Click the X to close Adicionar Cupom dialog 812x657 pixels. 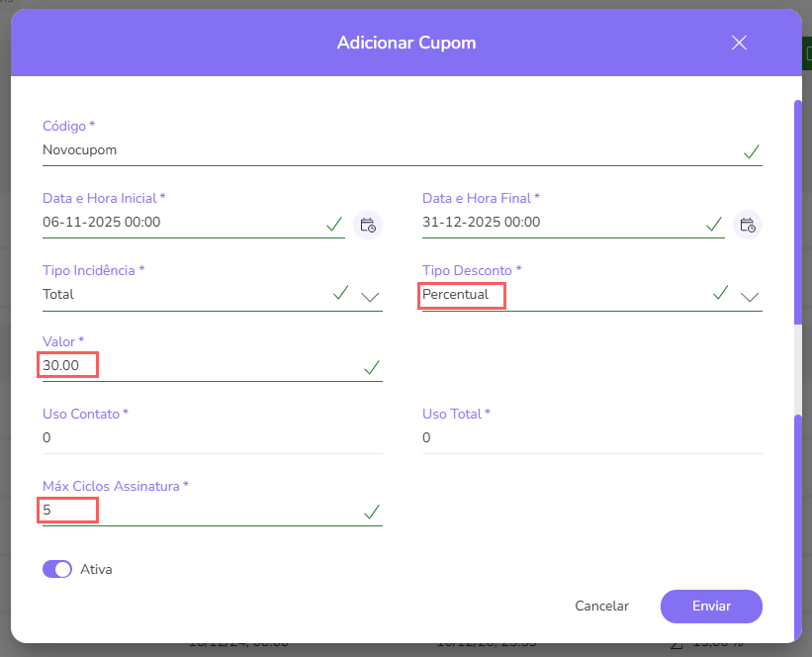click(x=739, y=43)
